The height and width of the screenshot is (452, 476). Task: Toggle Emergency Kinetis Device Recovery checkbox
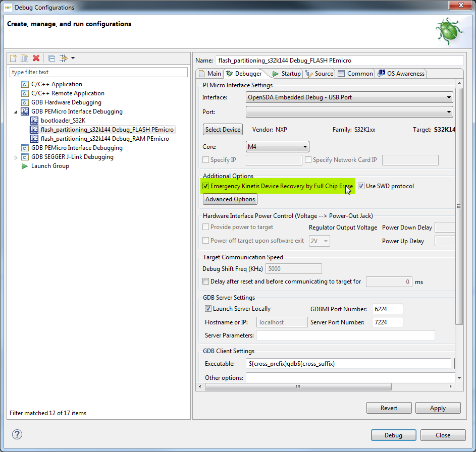(206, 186)
